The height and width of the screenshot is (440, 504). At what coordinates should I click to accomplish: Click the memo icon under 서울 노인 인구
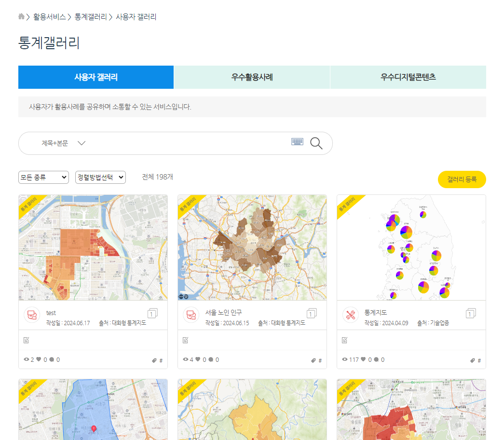pyautogui.click(x=184, y=340)
